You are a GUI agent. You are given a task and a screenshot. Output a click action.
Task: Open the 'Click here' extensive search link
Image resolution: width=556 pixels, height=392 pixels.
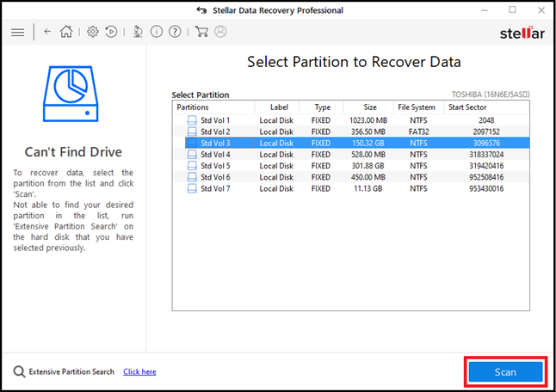[139, 372]
